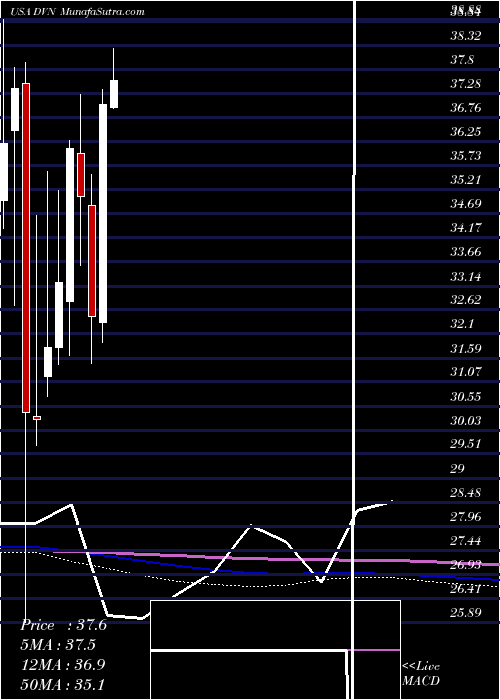Click the '<<Live MACD' label
The height and width of the screenshot is (700, 500).
pos(421,674)
